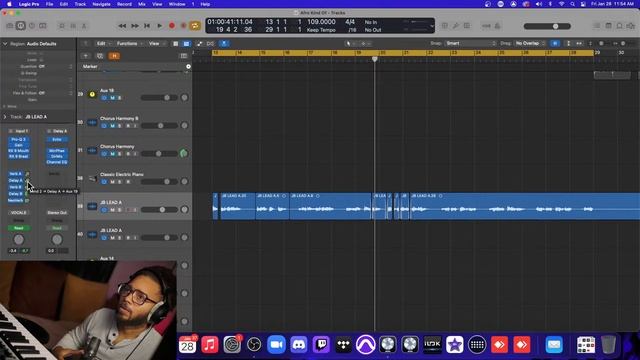Start playback with the Play button
This screenshot has height=360, width=640.
click(160, 26)
